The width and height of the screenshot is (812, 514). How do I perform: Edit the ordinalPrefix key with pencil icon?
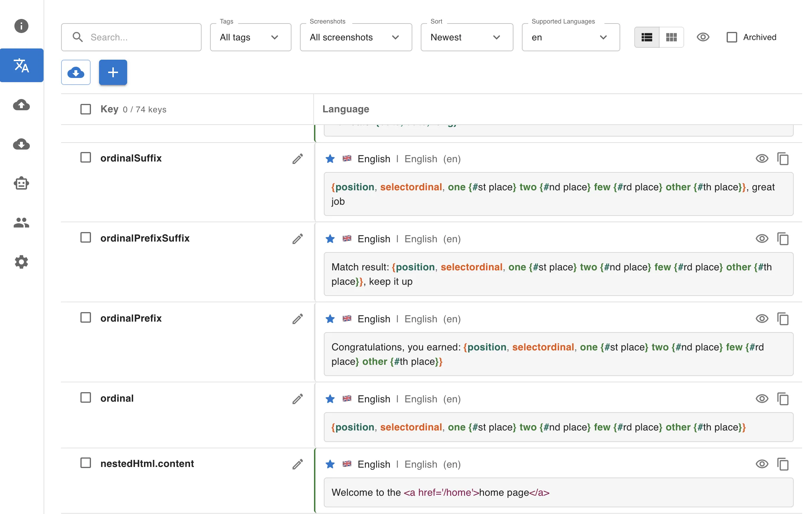[x=297, y=319]
